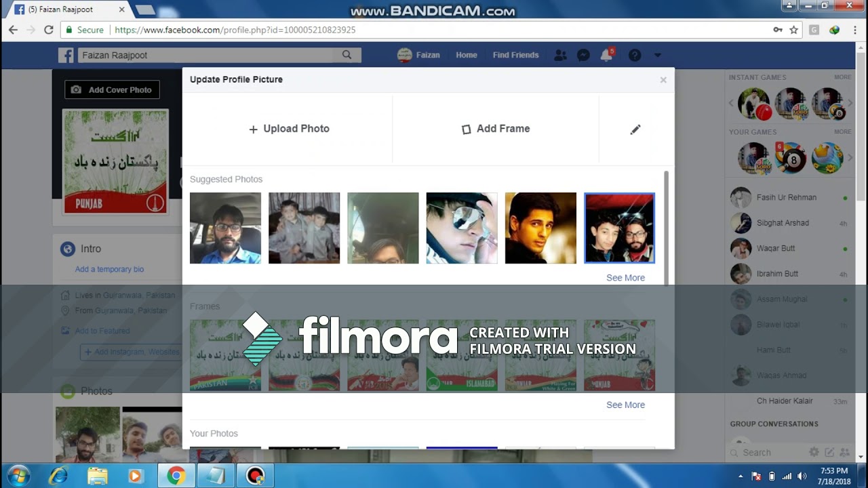Image resolution: width=868 pixels, height=488 pixels.
Task: Open the Messenger icon in navbar
Action: [x=583, y=56]
